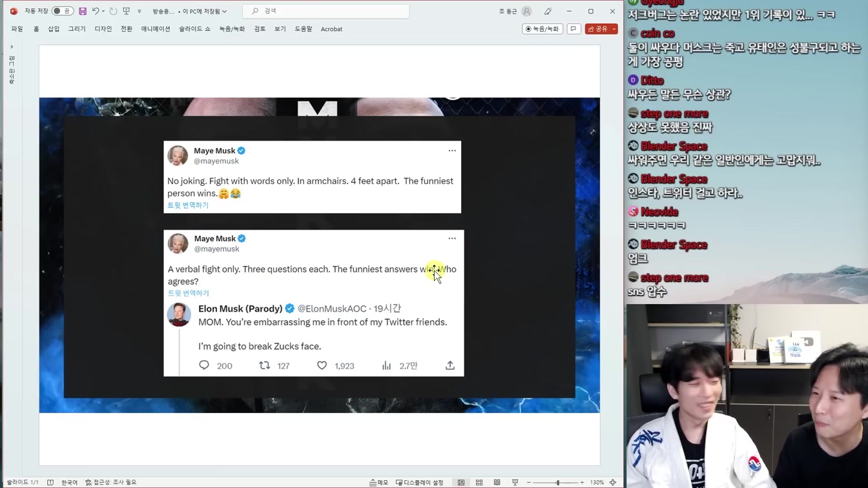
Task: Click the views bar chart icon 2.7만
Action: click(386, 365)
